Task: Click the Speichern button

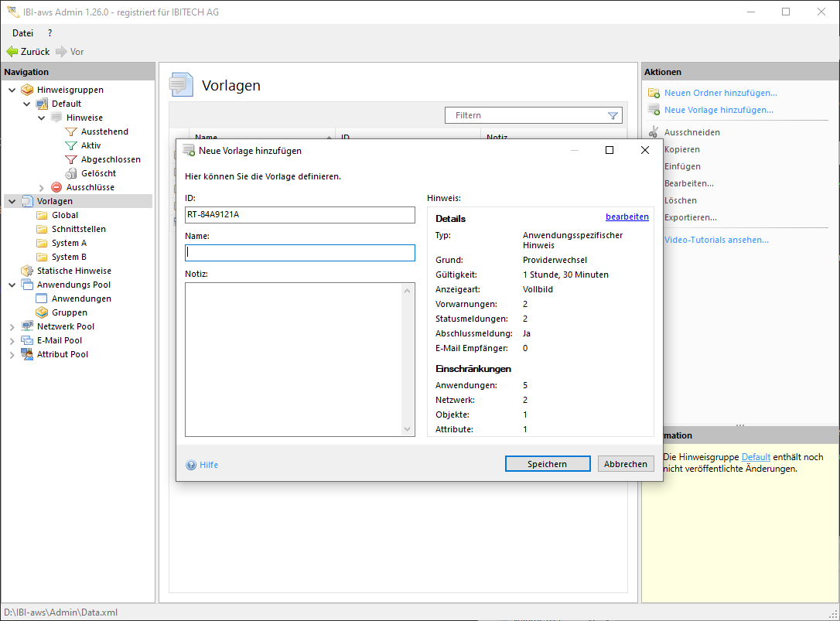Action: 547,464
